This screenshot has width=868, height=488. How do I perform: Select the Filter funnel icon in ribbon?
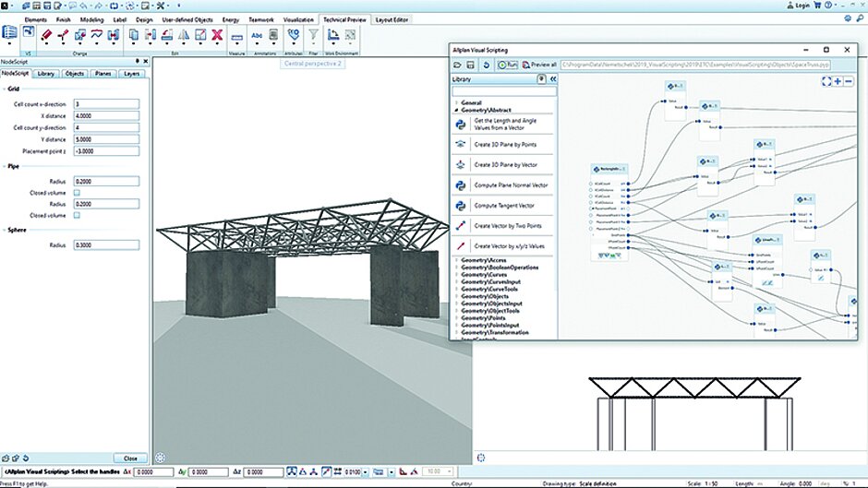coord(313,36)
